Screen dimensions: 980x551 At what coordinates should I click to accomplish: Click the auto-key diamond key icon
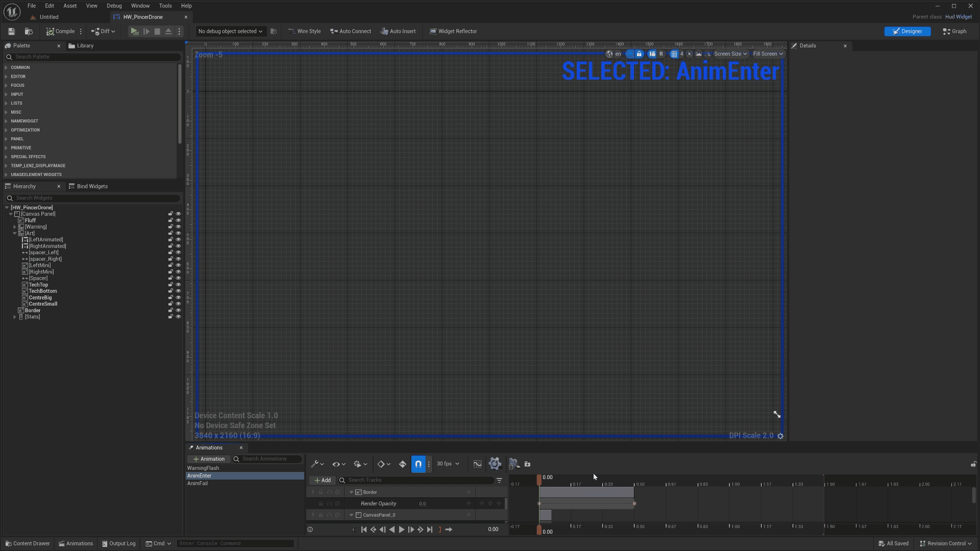click(403, 464)
